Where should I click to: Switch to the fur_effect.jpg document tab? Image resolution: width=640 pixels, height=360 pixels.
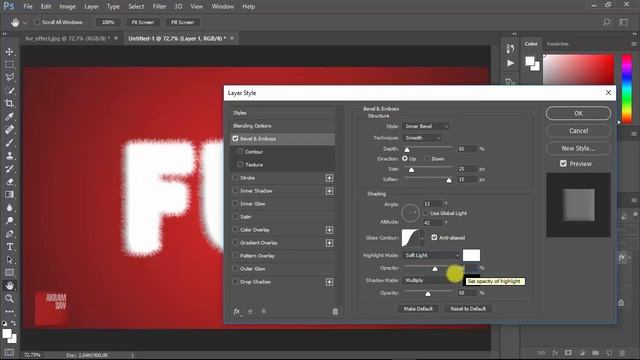click(x=67, y=38)
